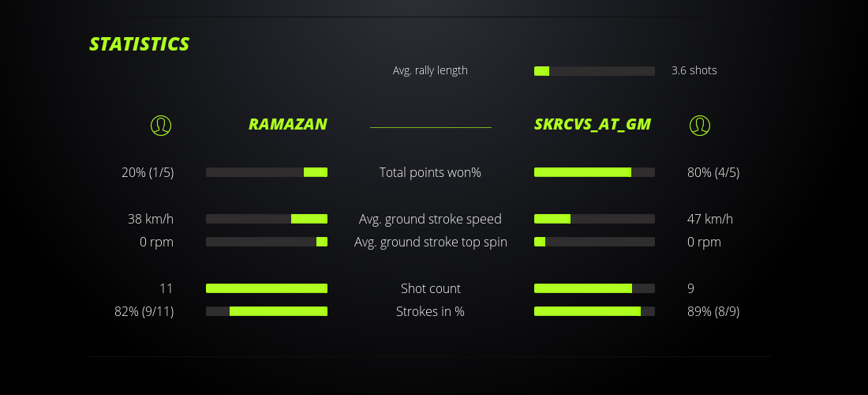Click Ramazan's Strokes in % bar
The width and height of the screenshot is (868, 395).
pyautogui.click(x=267, y=311)
